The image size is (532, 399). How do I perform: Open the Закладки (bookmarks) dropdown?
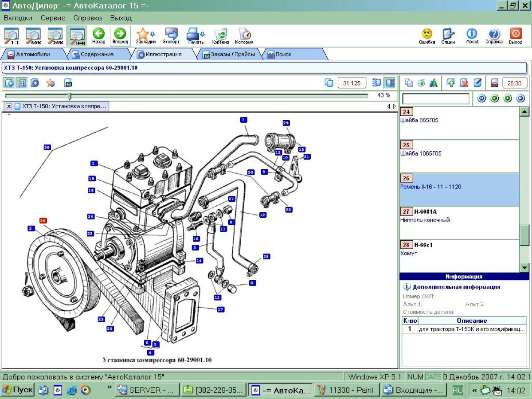(145, 35)
